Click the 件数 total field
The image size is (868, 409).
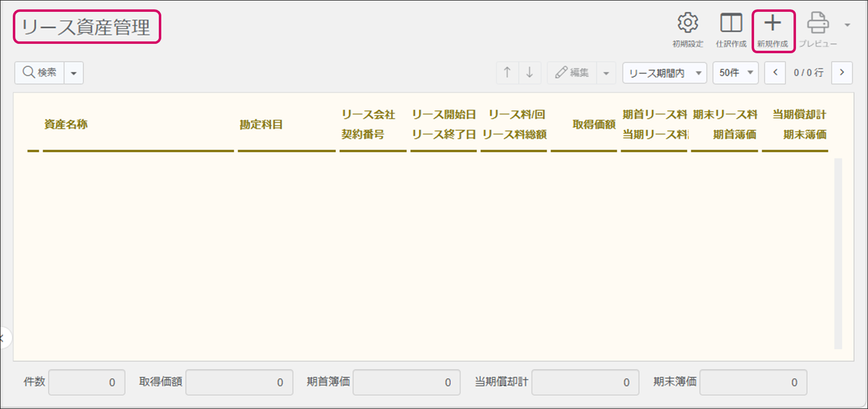click(x=87, y=382)
